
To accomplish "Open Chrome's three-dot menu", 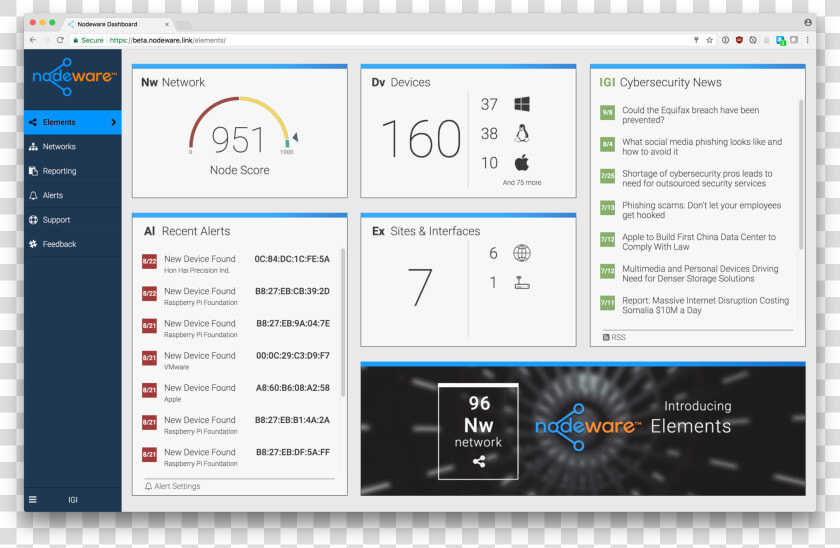I will pyautogui.click(x=807, y=40).
